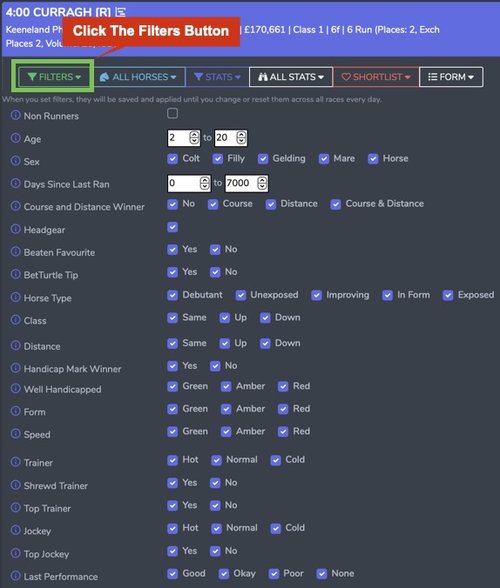
Task: Increase the minimum Age stepper value
Action: (194, 135)
